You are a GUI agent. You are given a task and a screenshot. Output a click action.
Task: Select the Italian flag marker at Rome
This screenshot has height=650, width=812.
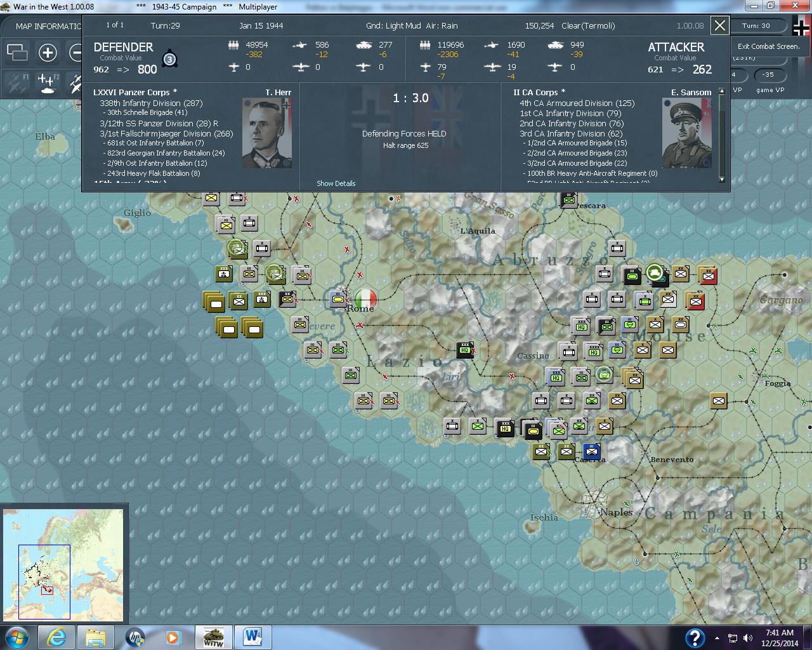365,298
